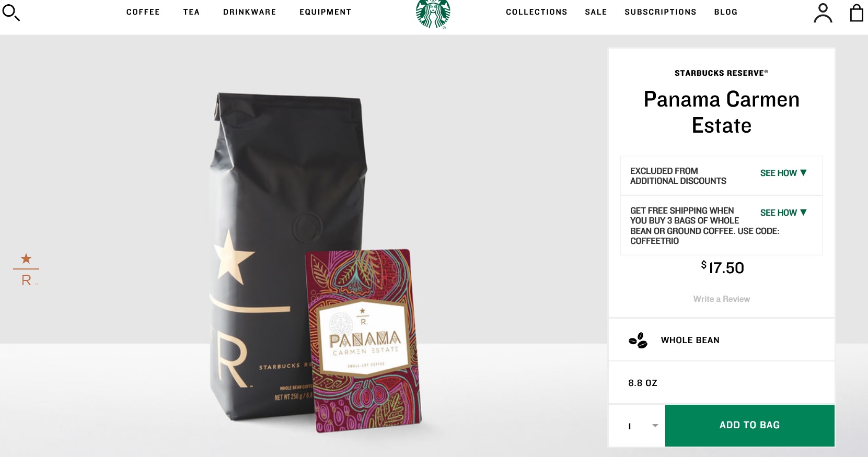The image size is (868, 457).
Task: Expand See How for excluded discounts
Action: [783, 173]
